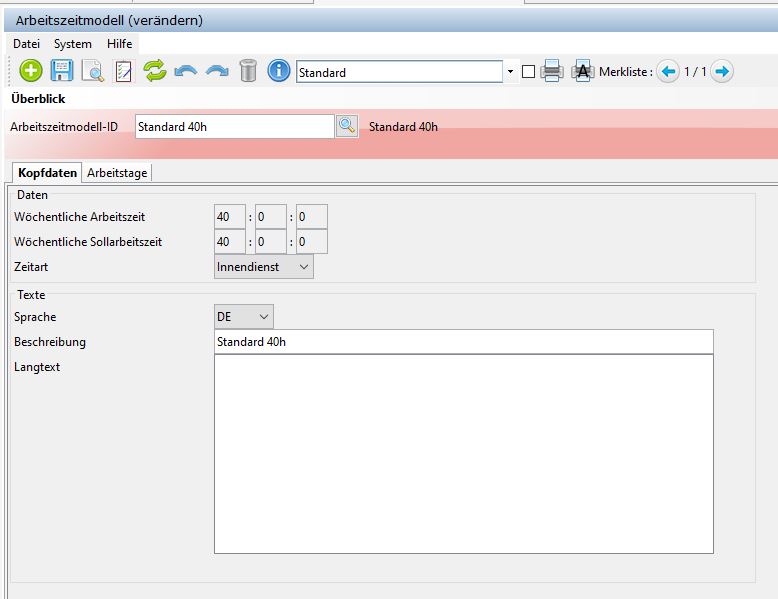Open the Sprache DE dropdown
778x599 pixels.
click(x=244, y=317)
